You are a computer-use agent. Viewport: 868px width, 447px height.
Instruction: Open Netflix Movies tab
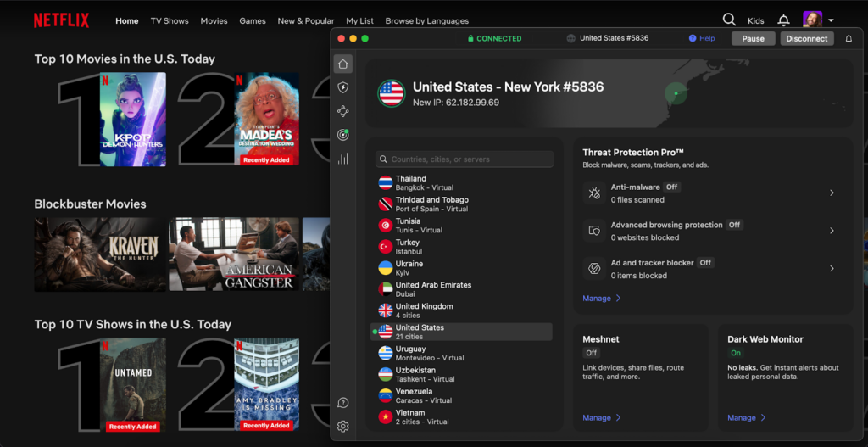pyautogui.click(x=214, y=21)
